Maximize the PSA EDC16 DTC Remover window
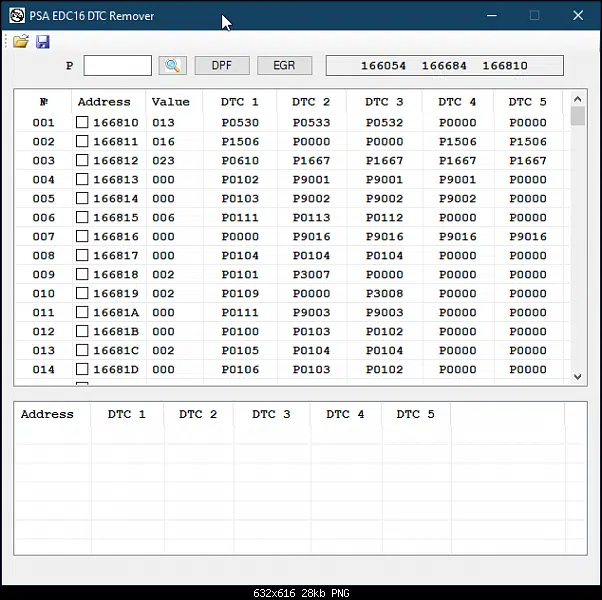 click(x=534, y=15)
